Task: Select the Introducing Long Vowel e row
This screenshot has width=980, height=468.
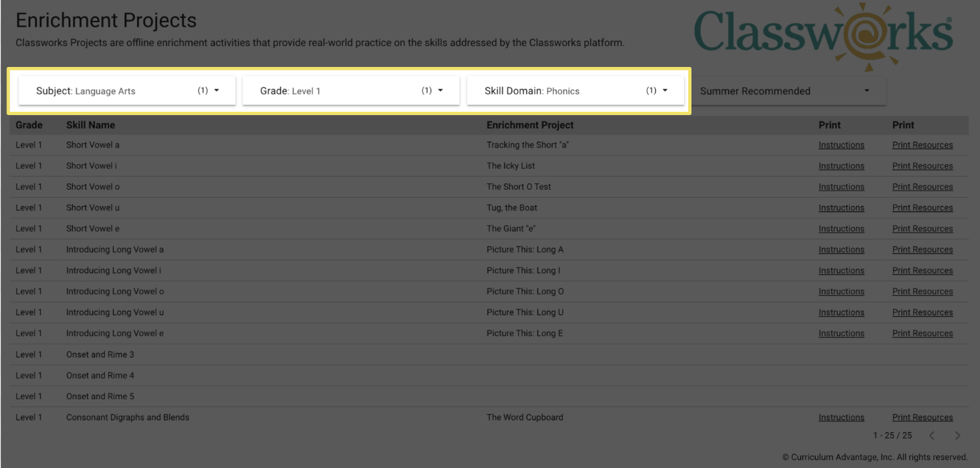Action: 489,333
